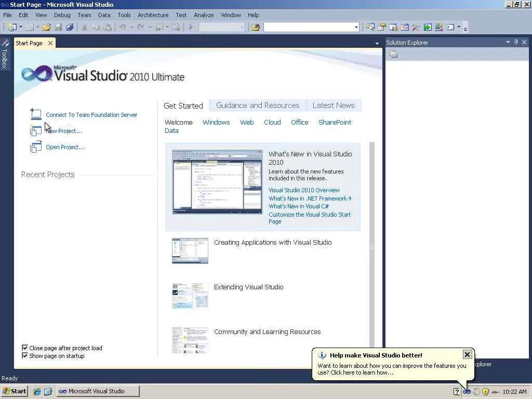Screen dimensions: 532x399
Task: Expand the Undo history dropdown arrow
Action: pyautogui.click(x=131, y=27)
